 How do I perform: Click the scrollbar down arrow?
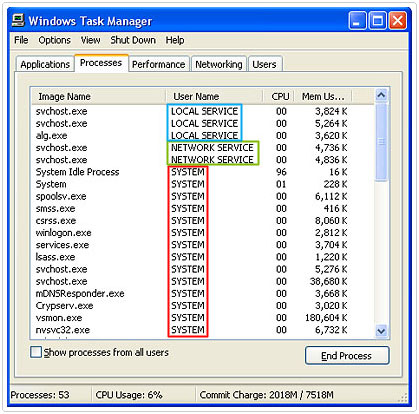coord(381,331)
